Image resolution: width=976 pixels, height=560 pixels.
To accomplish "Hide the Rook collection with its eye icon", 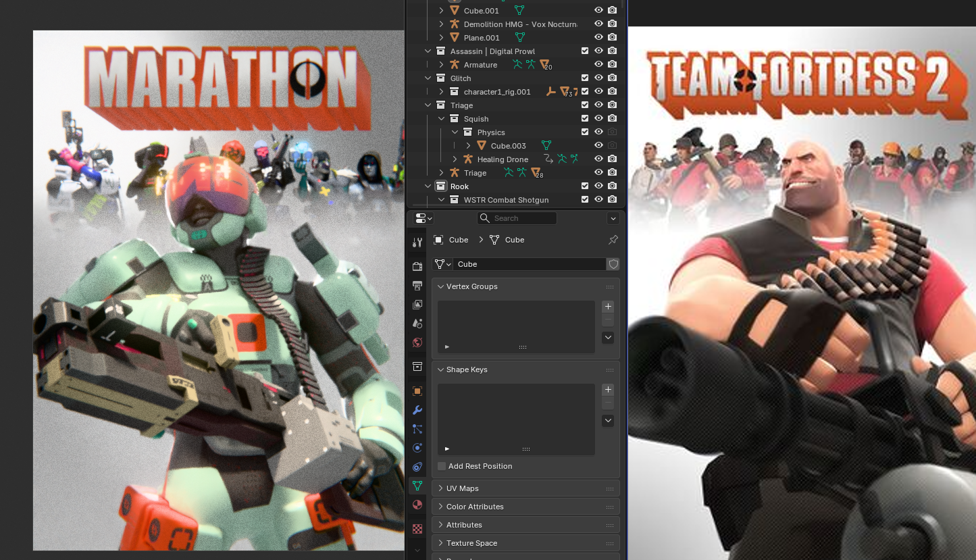I will [x=598, y=186].
